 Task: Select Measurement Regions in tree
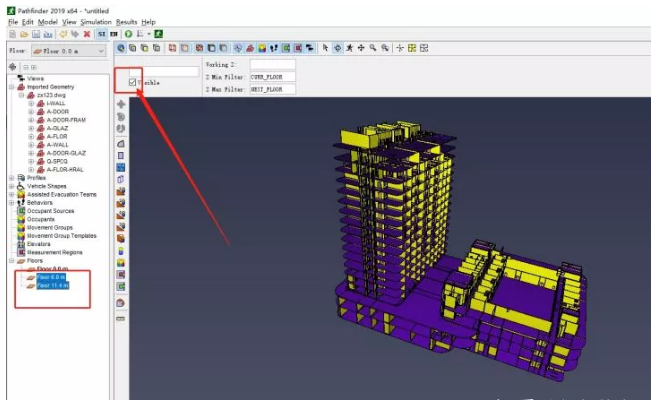point(55,252)
